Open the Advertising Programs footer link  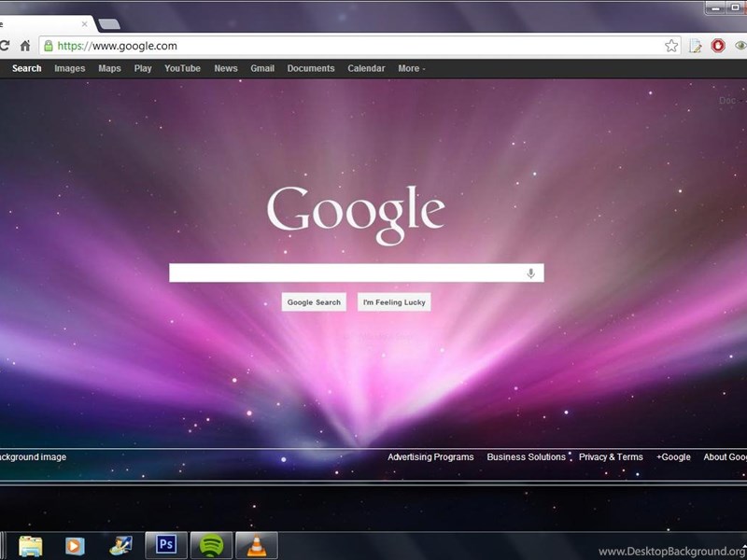(x=430, y=457)
